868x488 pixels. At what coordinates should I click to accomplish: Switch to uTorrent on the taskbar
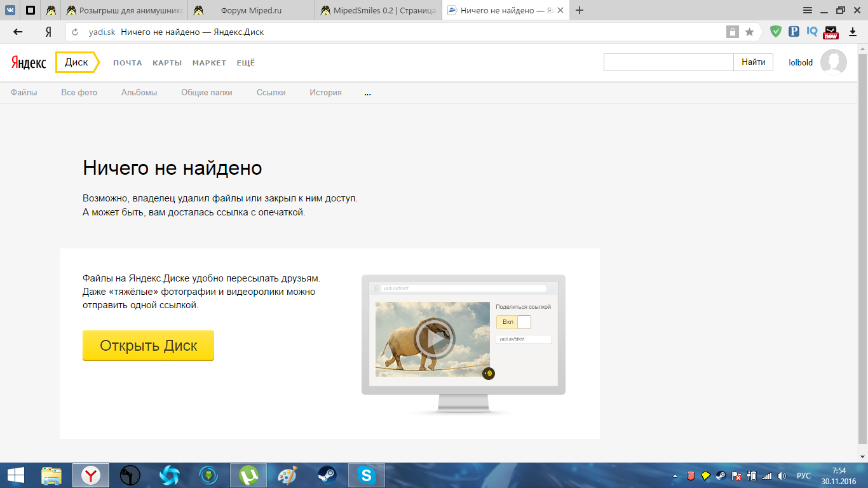tap(248, 475)
